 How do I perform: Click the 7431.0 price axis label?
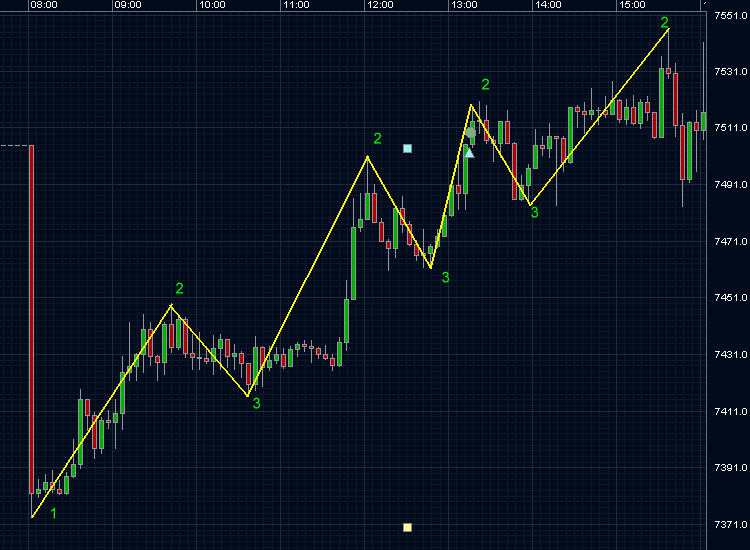click(730, 354)
